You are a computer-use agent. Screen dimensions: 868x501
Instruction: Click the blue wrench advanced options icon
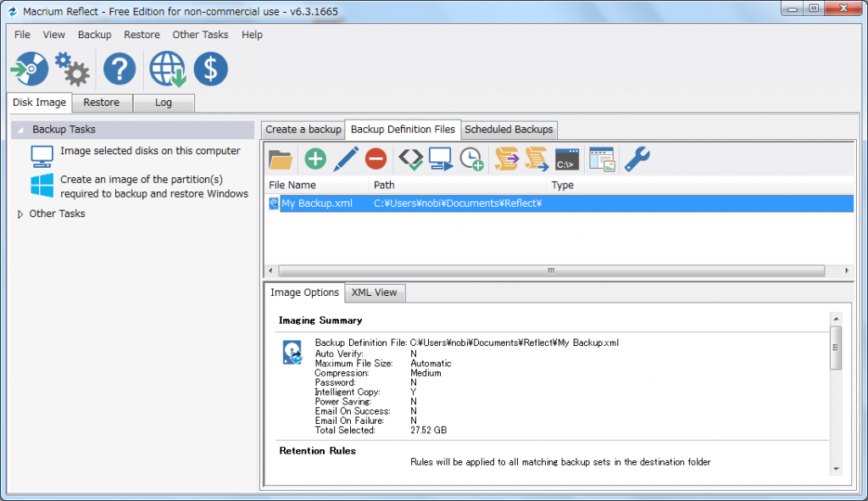[x=637, y=159]
